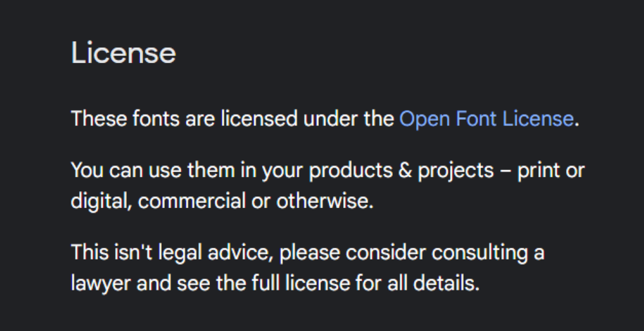Click the word 'otherwise' in second paragraph

coord(325,202)
